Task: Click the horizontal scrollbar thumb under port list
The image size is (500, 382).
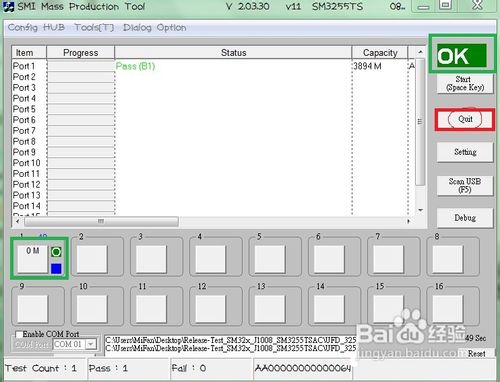Action: point(101,221)
